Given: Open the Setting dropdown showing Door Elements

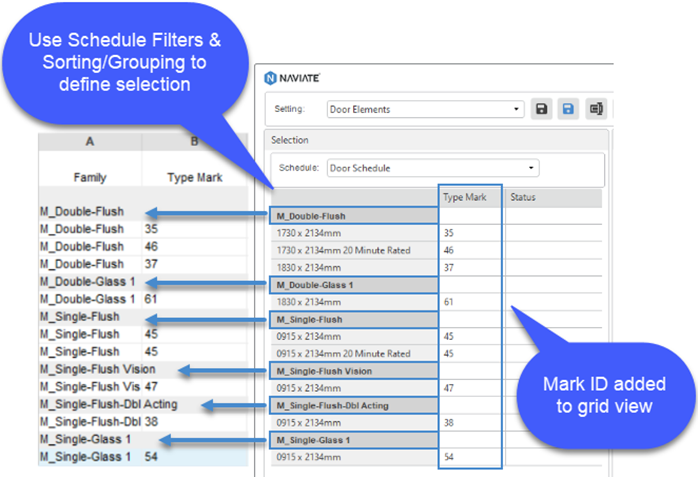Looking at the screenshot, I should (426, 109).
